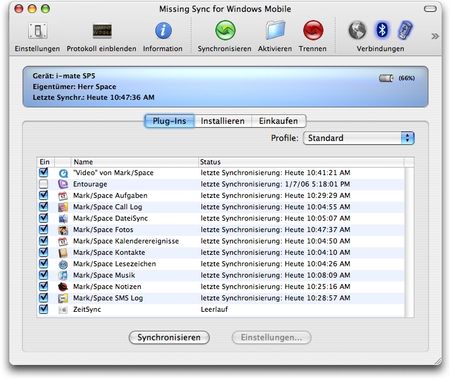Click the Synchronisieren button at bottom
Image resolution: width=450 pixels, height=379 pixels.
click(169, 337)
